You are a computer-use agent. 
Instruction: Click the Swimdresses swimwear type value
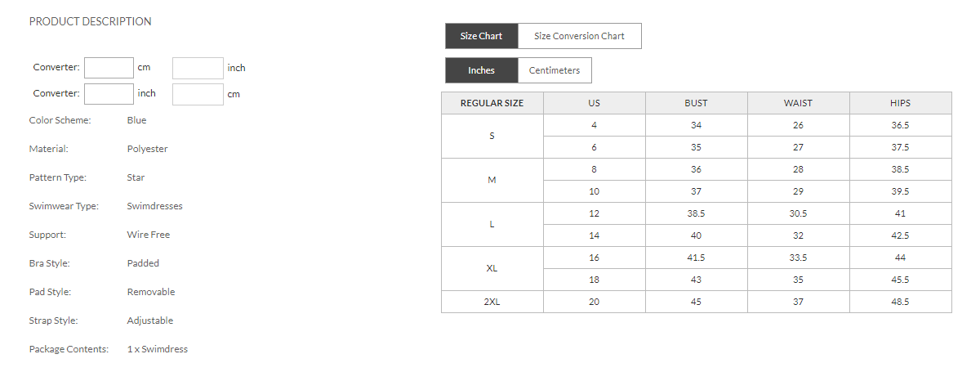(x=154, y=206)
